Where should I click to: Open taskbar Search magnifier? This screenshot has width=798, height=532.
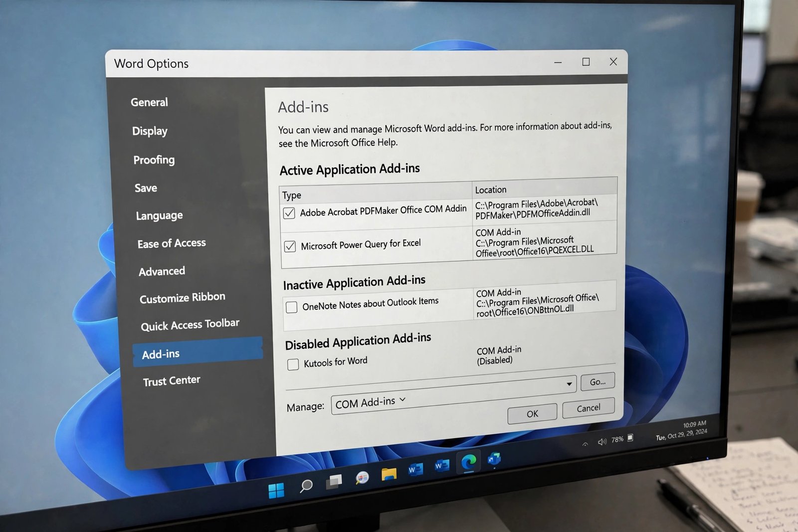click(x=306, y=485)
